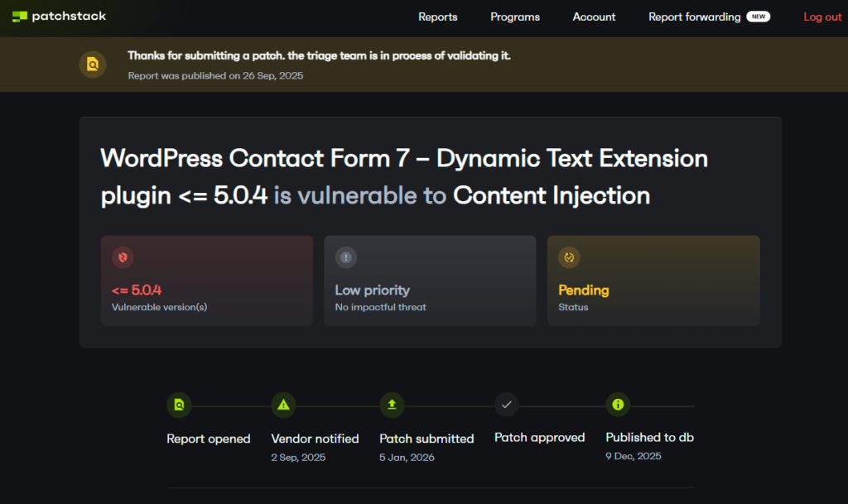The height and width of the screenshot is (504, 848).
Task: Click the 'Patch approved' step label
Action: [540, 438]
